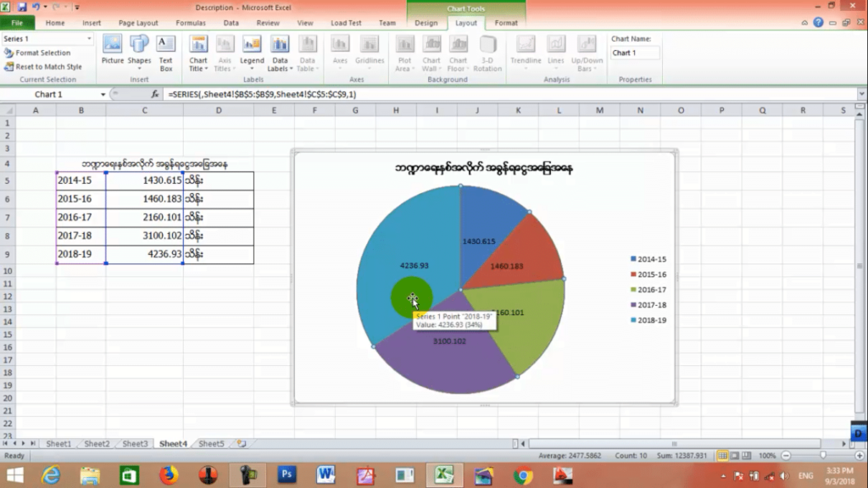The width and height of the screenshot is (868, 488).
Task: Click the Chart Floor button
Action: (459, 53)
